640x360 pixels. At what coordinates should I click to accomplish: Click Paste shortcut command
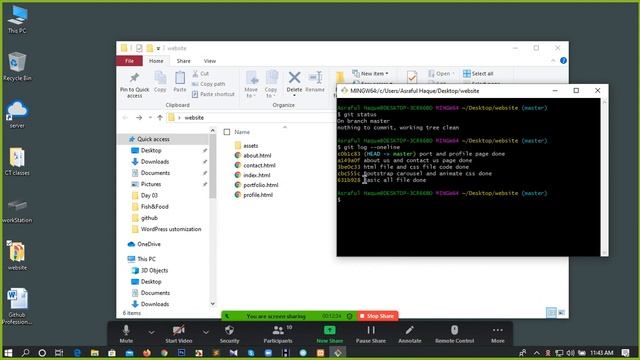tap(213, 94)
